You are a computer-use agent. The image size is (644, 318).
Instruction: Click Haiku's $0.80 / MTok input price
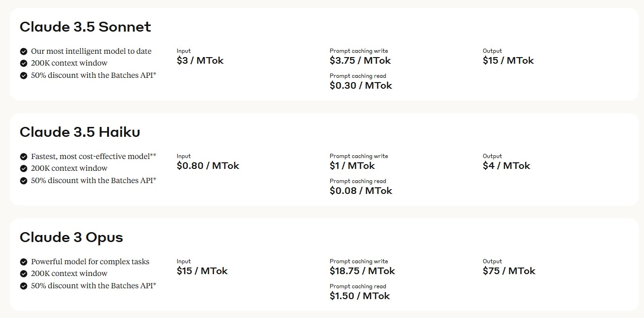pos(208,166)
